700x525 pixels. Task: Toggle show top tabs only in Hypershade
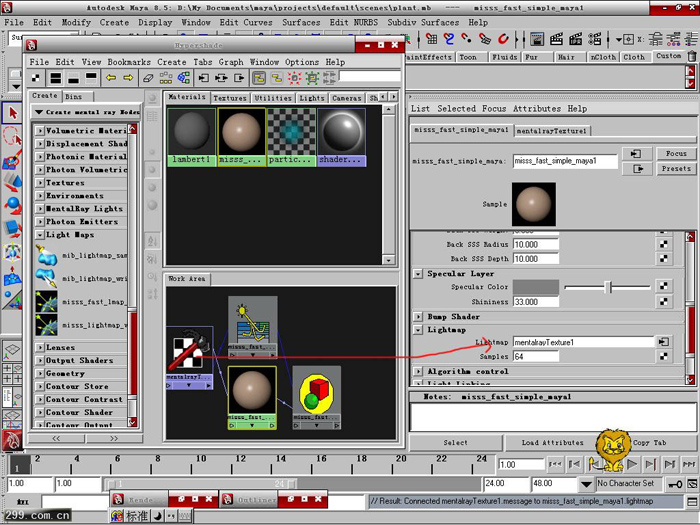click(x=91, y=78)
